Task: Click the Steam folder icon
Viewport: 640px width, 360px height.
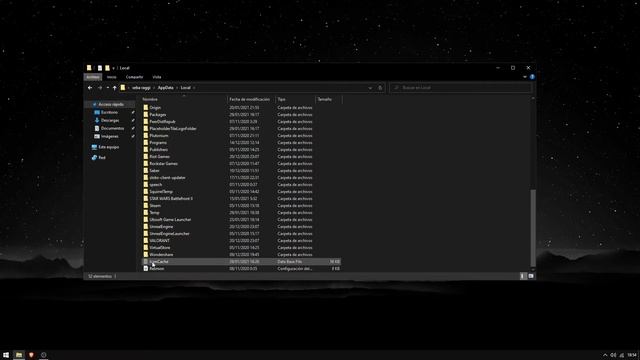Action: pyautogui.click(x=146, y=205)
